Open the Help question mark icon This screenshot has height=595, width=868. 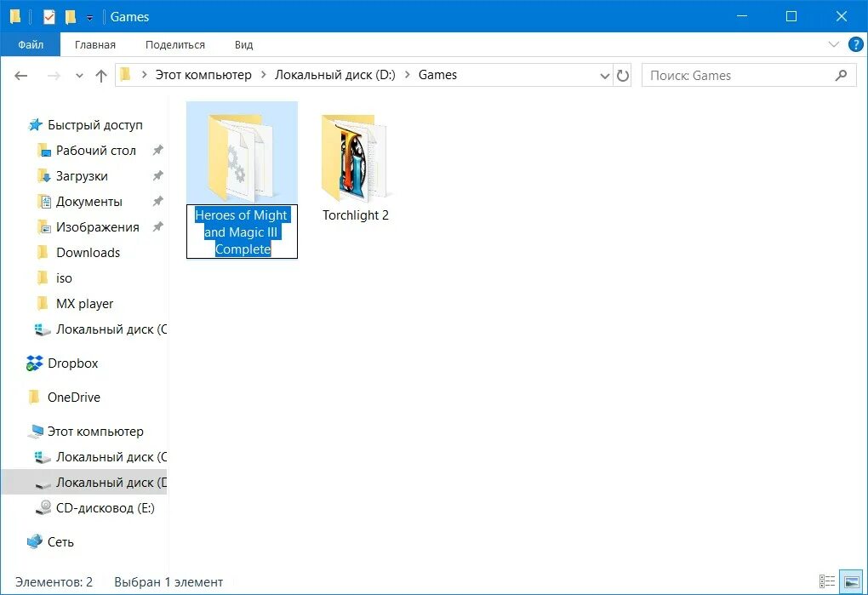[x=855, y=44]
